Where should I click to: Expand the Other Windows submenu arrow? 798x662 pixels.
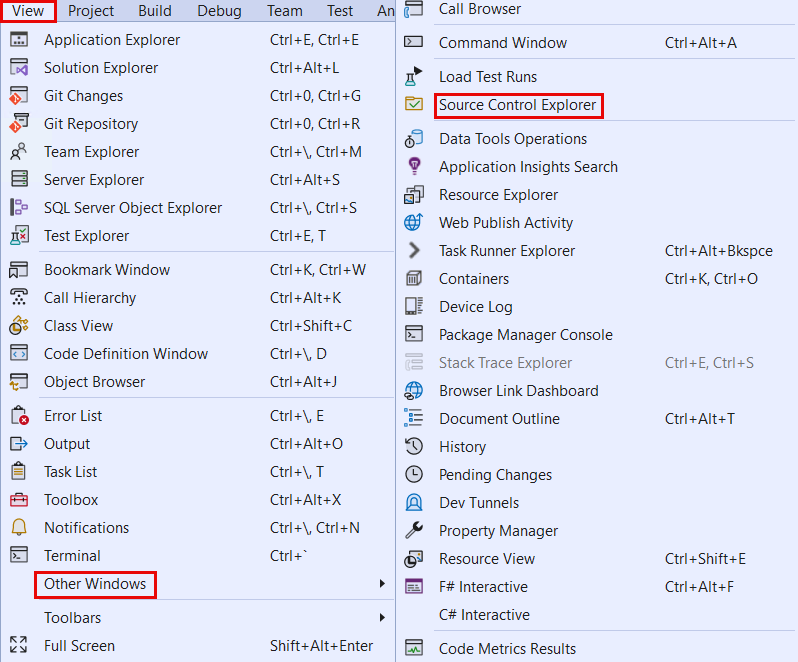click(x=381, y=584)
